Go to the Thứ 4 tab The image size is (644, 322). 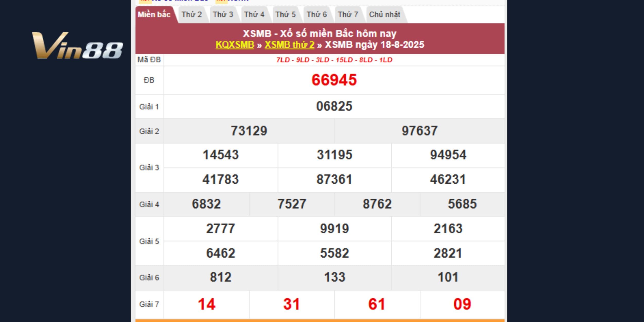tap(254, 14)
